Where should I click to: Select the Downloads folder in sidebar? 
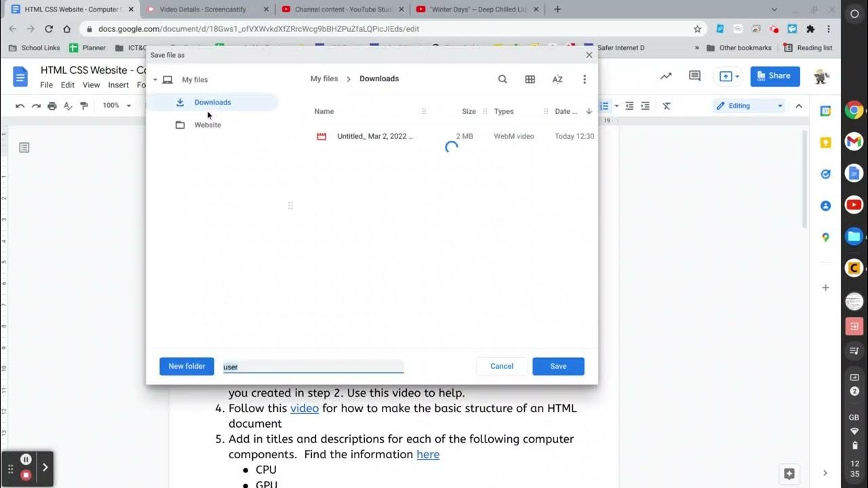click(x=212, y=102)
